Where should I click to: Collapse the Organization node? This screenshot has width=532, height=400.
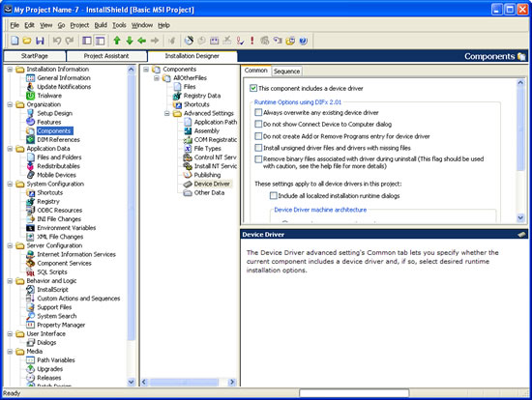(10, 104)
